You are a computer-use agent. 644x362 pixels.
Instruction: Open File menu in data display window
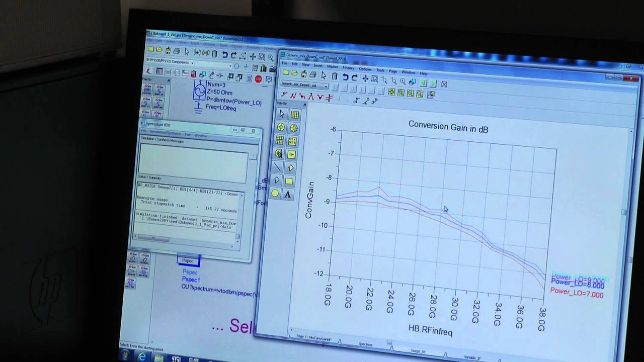[x=284, y=63]
